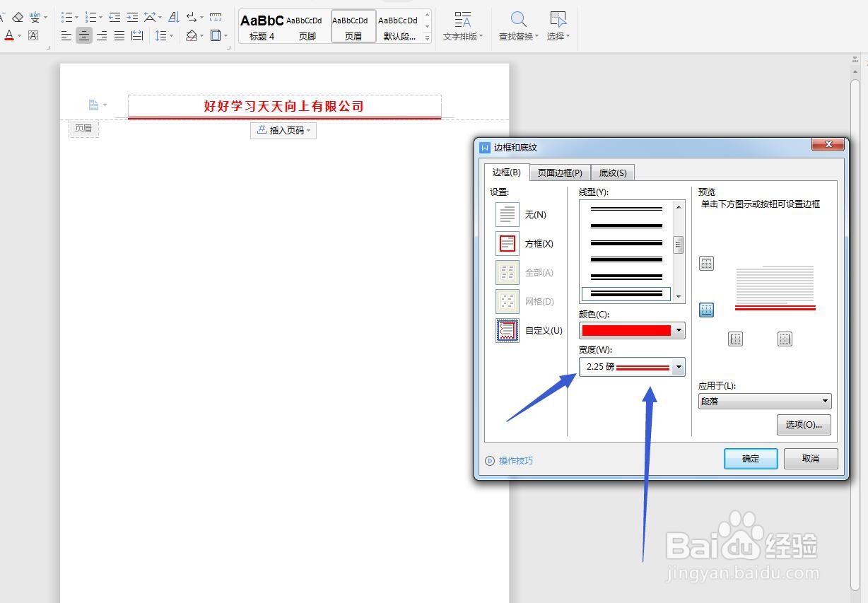Select the 方框 box border setting
This screenshot has height=603, width=868.
(x=507, y=243)
